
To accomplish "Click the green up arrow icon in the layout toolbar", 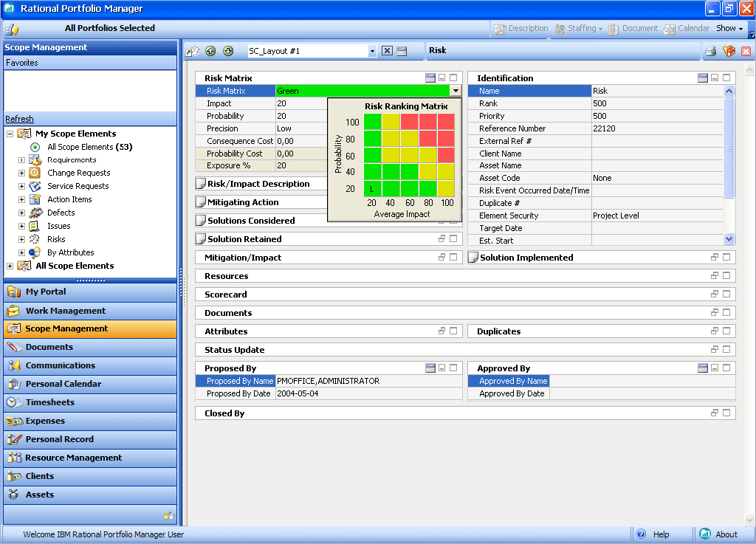I will (210, 51).
